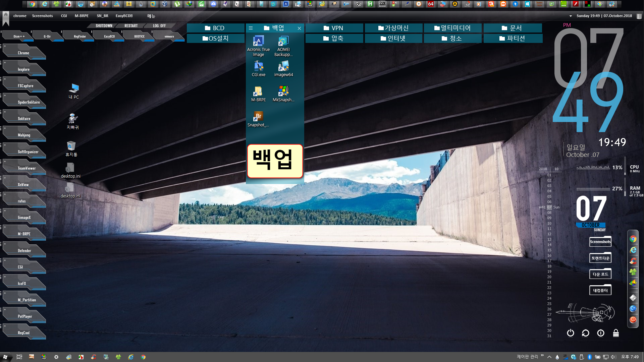Click the RESTART button
The height and width of the screenshot is (362, 644).
pyautogui.click(x=131, y=26)
